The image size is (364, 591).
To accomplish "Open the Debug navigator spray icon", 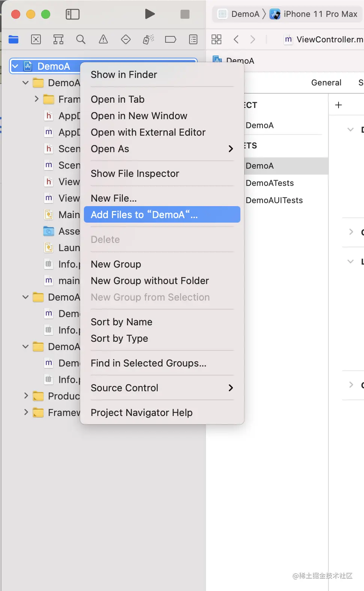I will (148, 39).
